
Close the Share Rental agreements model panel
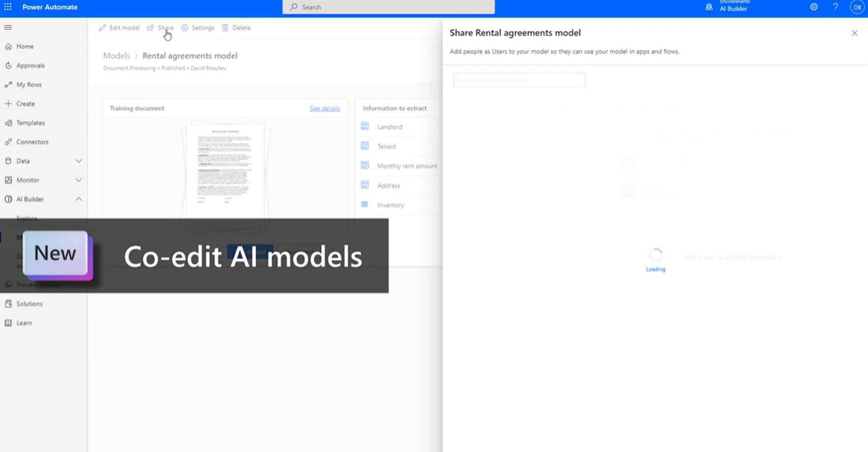(x=854, y=33)
